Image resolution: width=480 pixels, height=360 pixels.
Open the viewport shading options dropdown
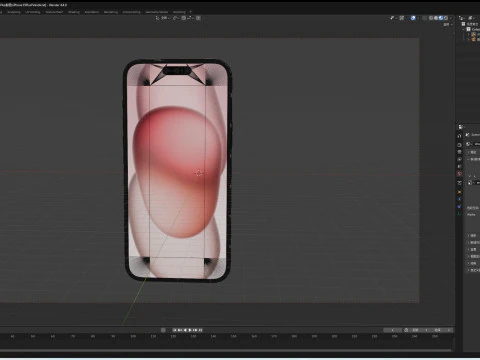click(x=451, y=18)
